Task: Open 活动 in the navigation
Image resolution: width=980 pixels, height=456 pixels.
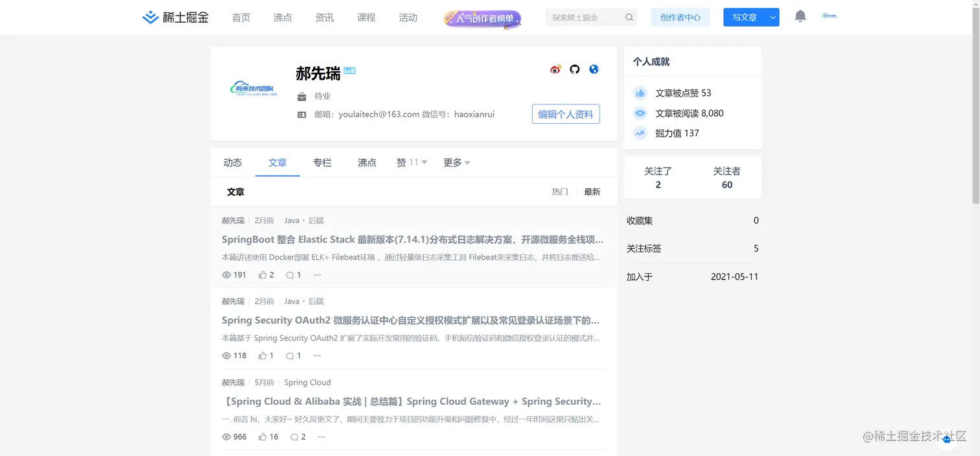Action: point(408,18)
